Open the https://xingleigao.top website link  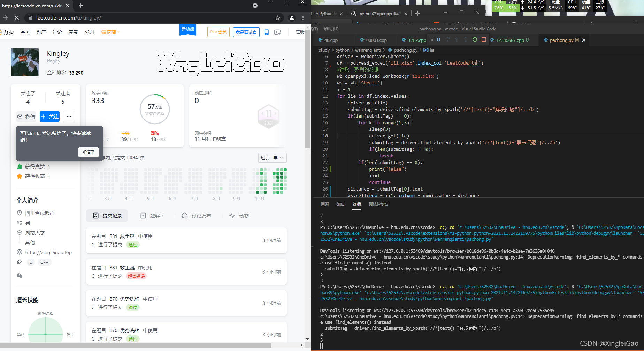click(48, 252)
